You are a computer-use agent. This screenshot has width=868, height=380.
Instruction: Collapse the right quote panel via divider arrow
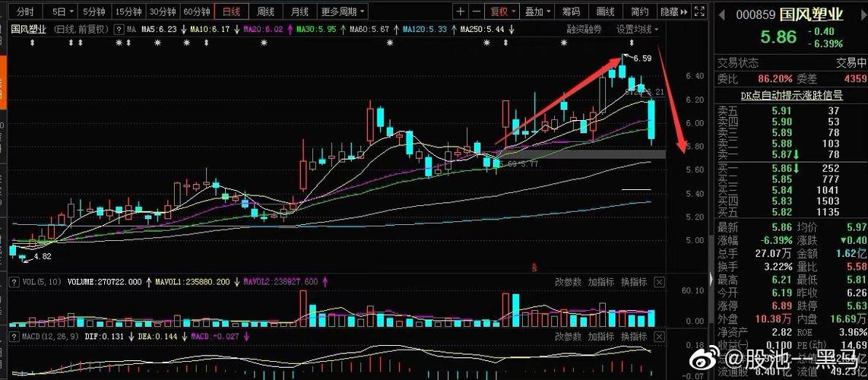pyautogui.click(x=711, y=278)
